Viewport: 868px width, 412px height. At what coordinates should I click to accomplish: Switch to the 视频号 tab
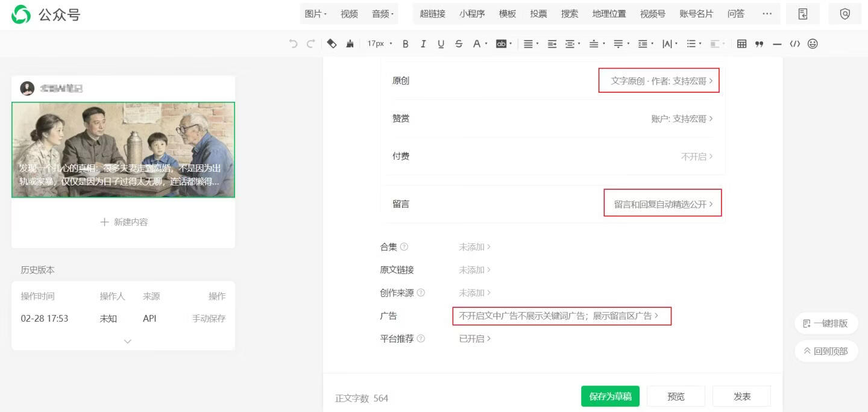652,13
